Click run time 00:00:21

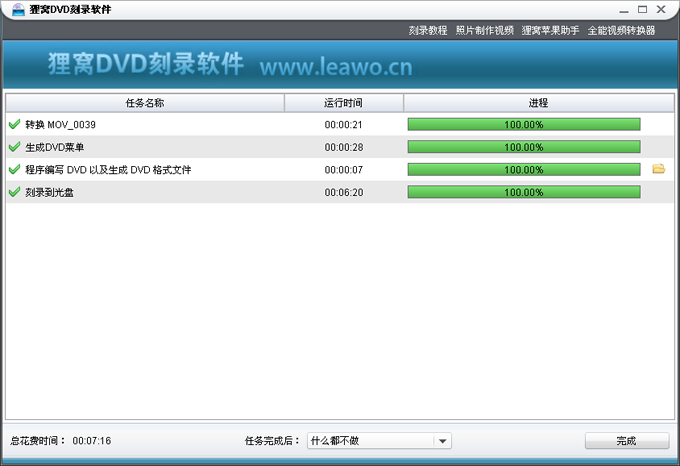(x=343, y=125)
